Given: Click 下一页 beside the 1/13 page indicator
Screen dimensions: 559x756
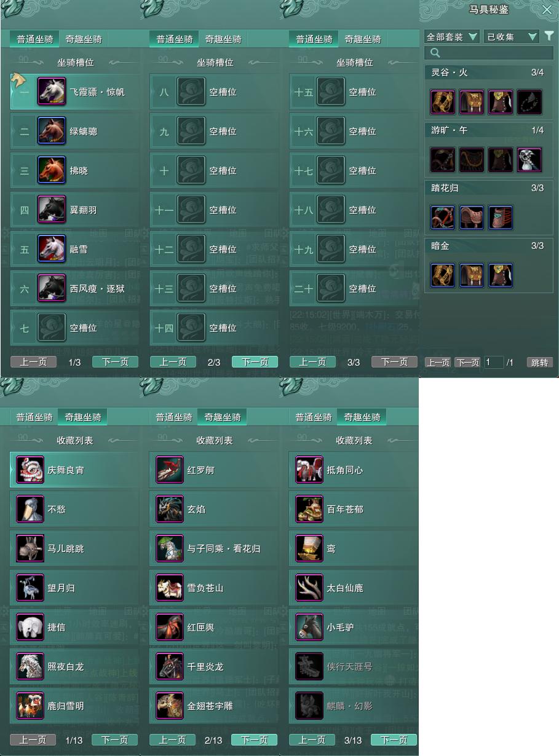Looking at the screenshot, I should (115, 740).
